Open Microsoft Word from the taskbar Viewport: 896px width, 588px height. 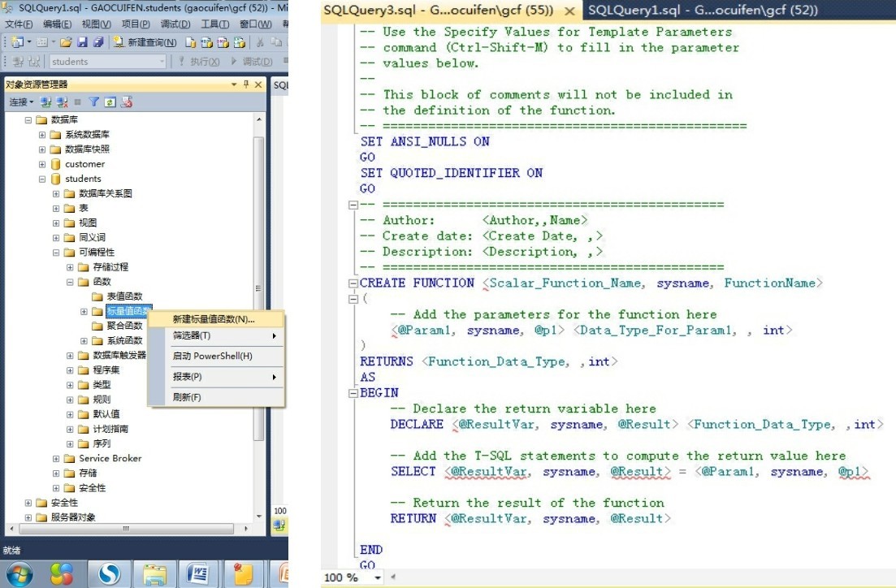[197, 574]
